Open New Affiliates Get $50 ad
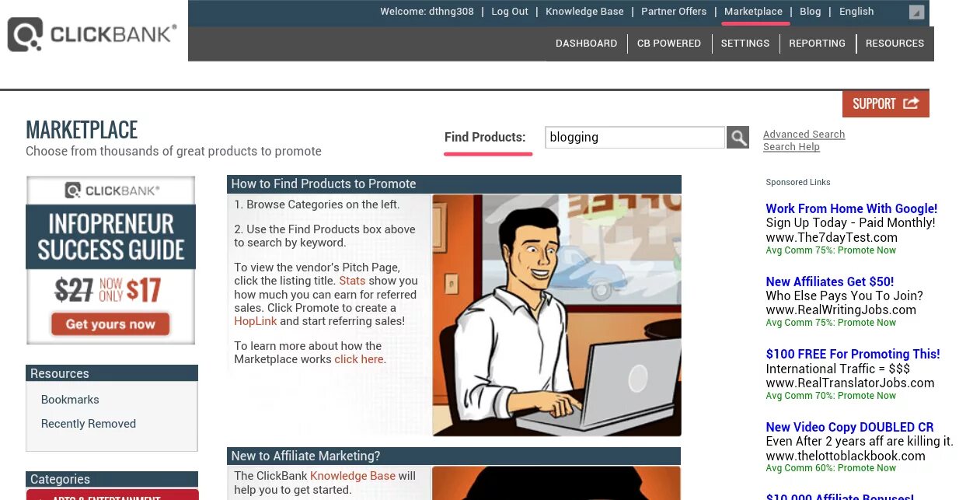The height and width of the screenshot is (500, 980). (x=829, y=281)
